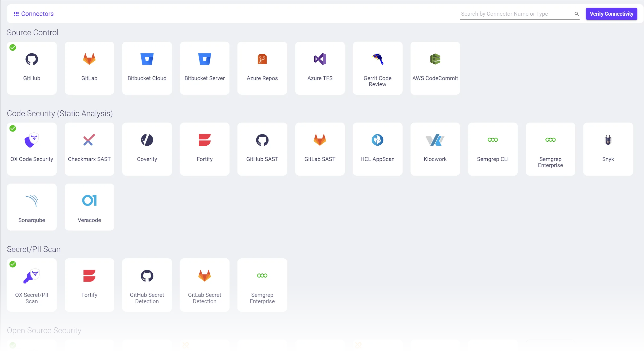Open the Azure Repos connector
The image size is (644, 352).
click(262, 68)
